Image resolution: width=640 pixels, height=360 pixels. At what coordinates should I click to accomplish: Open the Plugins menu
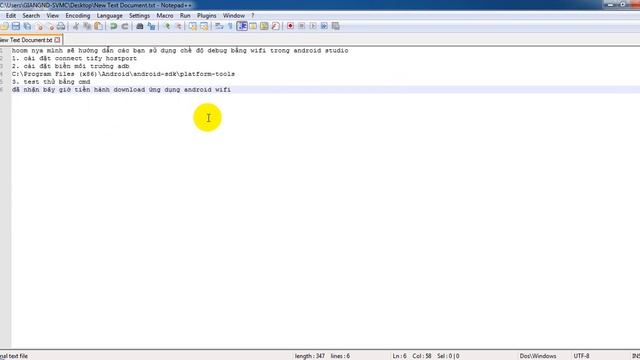click(x=207, y=16)
